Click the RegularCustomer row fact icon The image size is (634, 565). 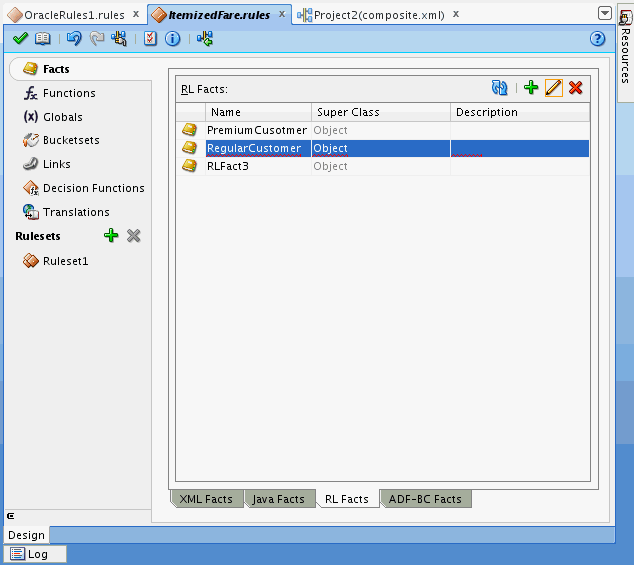[189, 148]
